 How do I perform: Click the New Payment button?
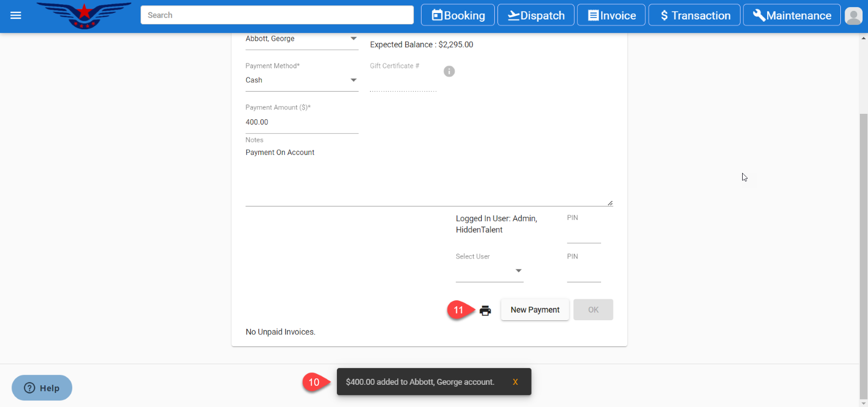click(534, 310)
